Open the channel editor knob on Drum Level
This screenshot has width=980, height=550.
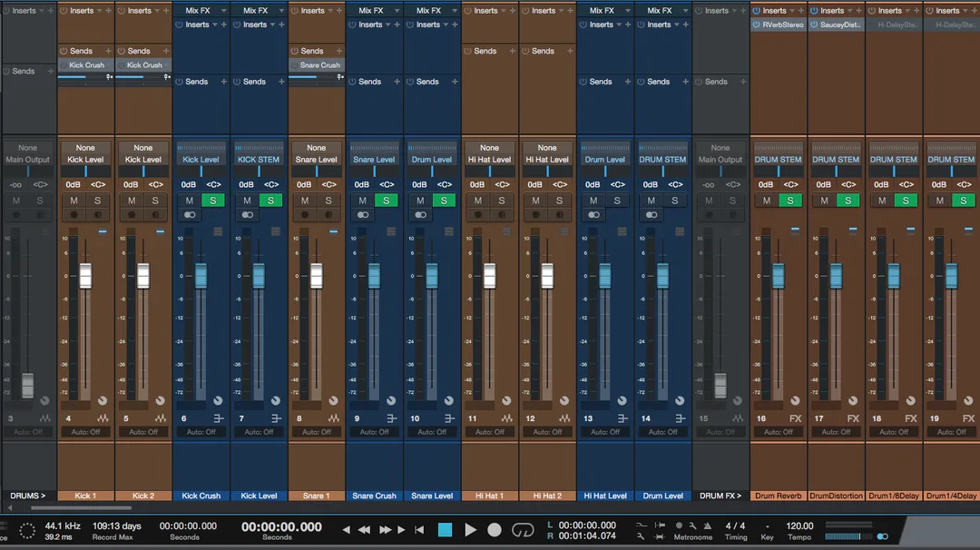[680, 400]
